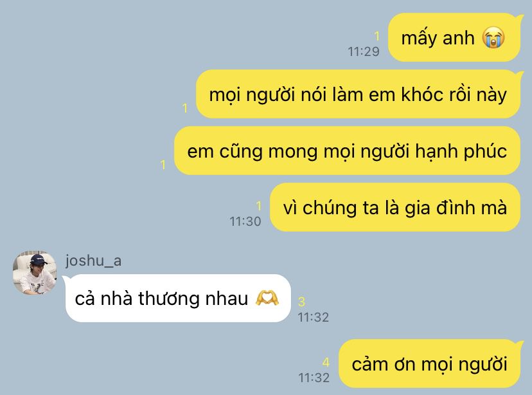Click the 11:32 timestamp under joshu_a's message
This screenshot has height=395, width=532.
[314, 317]
